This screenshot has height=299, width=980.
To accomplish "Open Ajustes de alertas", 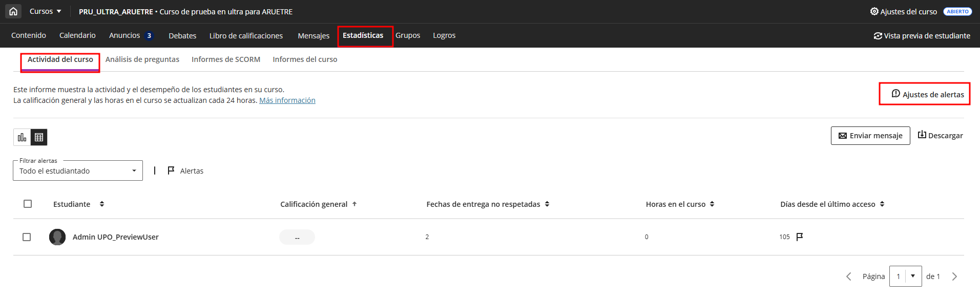I will [x=927, y=94].
